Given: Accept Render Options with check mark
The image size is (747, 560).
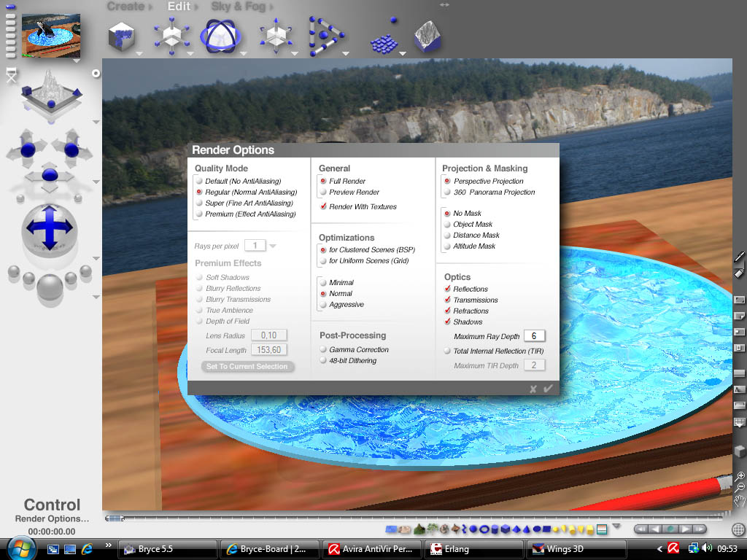Looking at the screenshot, I should (549, 389).
